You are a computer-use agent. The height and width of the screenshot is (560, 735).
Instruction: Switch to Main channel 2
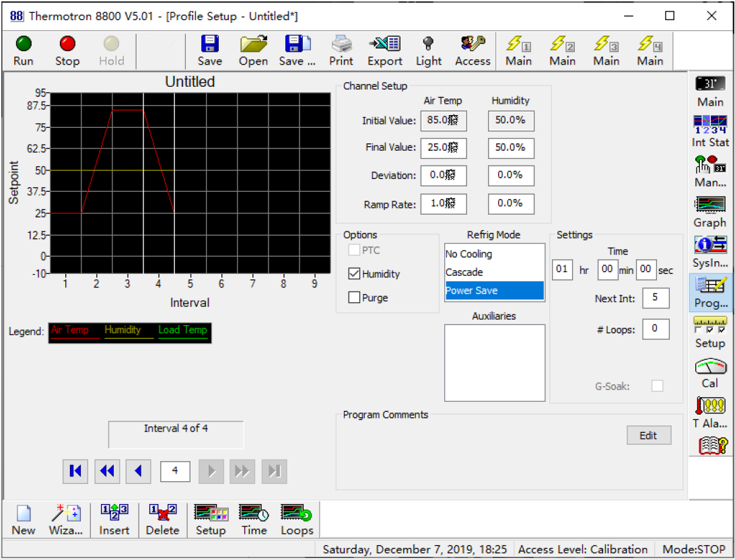coord(563,51)
